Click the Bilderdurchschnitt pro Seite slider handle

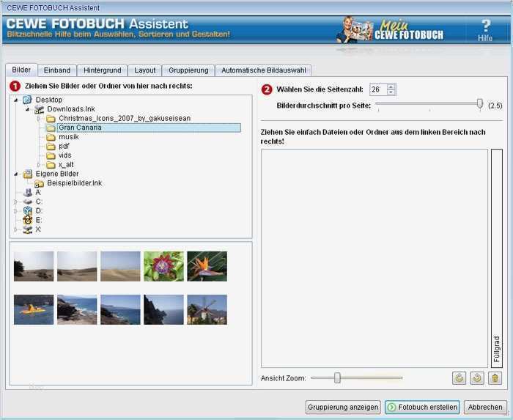pyautogui.click(x=479, y=104)
